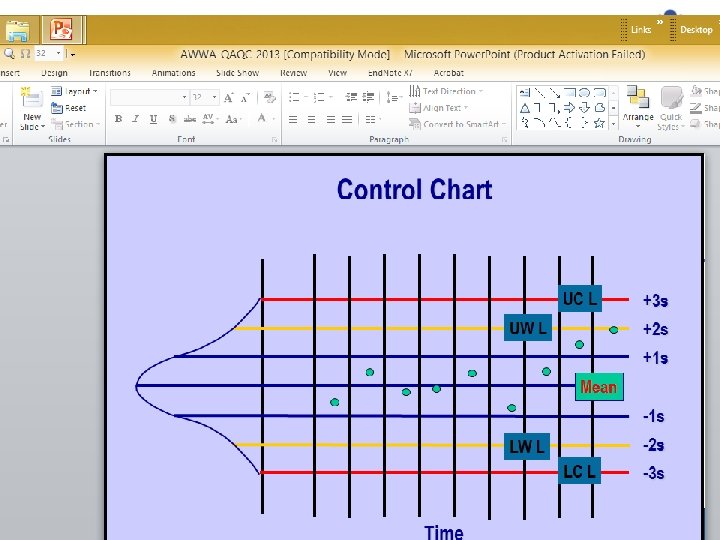Convert to SmartArt
The image size is (720, 540).
pos(457,124)
